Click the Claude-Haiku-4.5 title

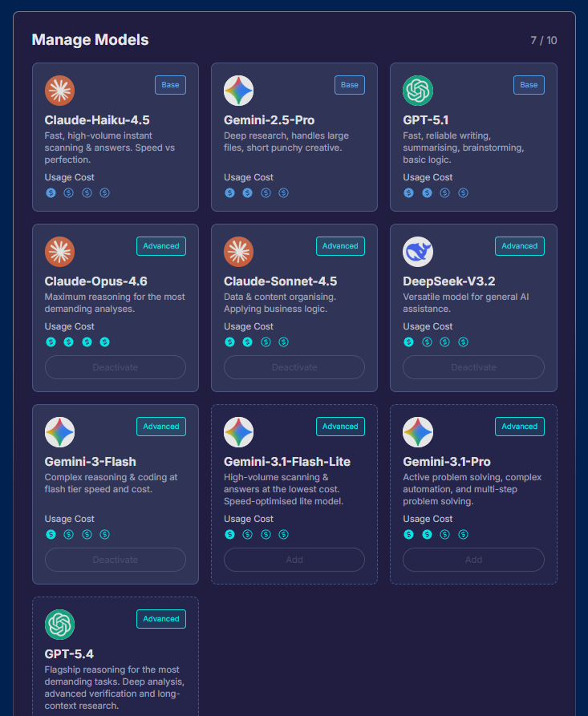tap(97, 120)
